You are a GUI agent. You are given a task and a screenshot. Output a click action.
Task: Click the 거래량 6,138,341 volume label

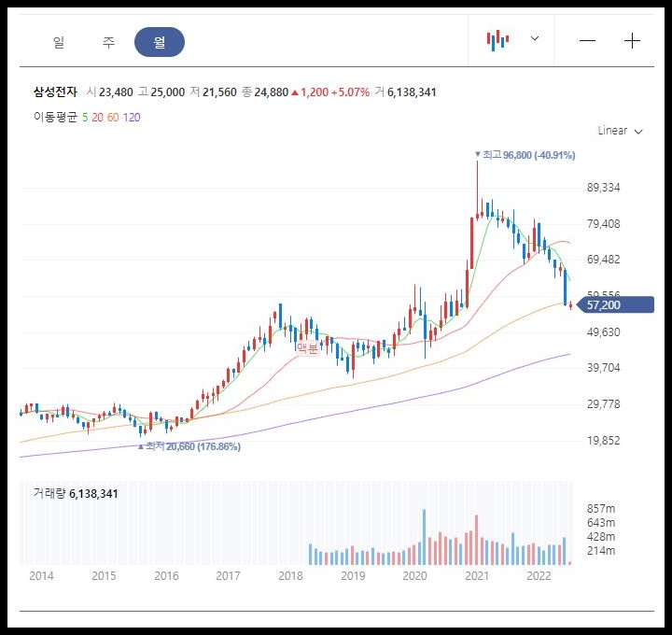click(x=76, y=493)
